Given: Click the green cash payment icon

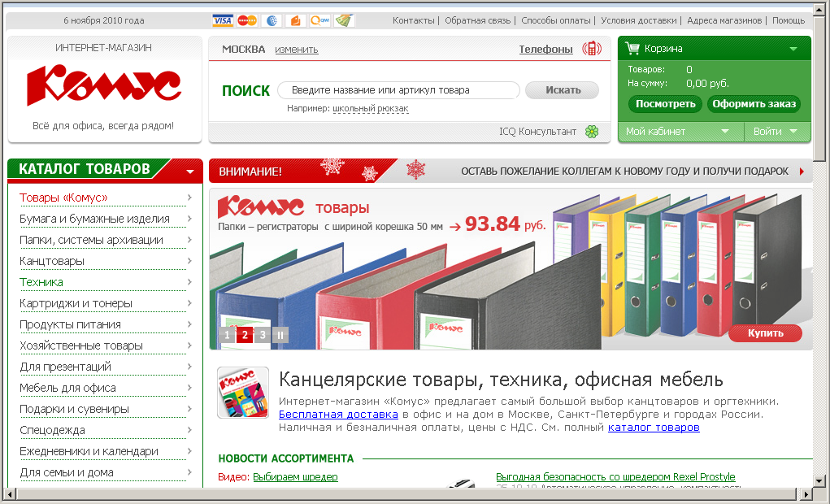Looking at the screenshot, I should pyautogui.click(x=344, y=20).
